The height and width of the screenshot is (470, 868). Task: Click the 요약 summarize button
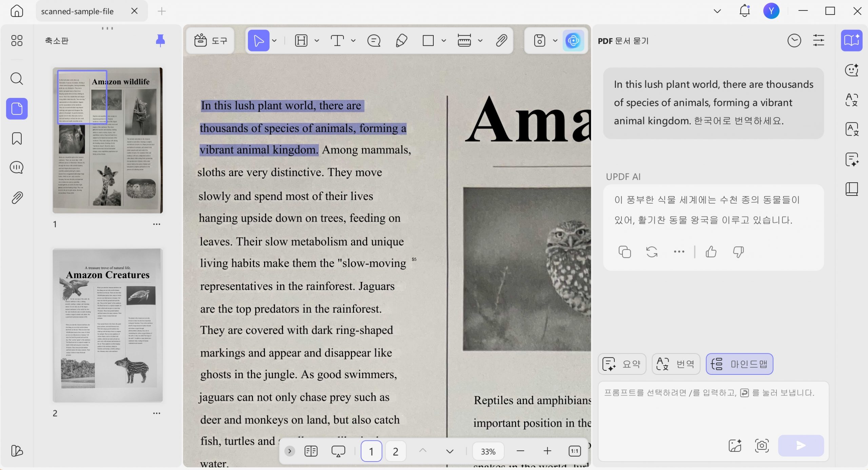(x=622, y=364)
